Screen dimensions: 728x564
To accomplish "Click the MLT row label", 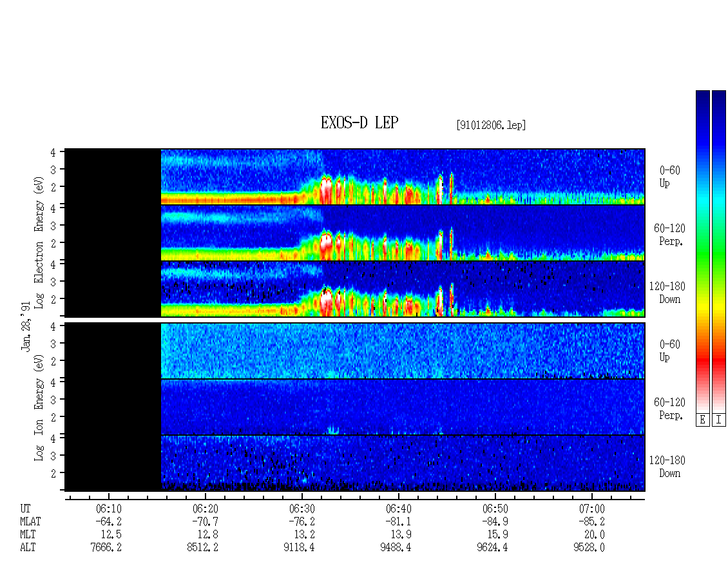I will point(28,535).
